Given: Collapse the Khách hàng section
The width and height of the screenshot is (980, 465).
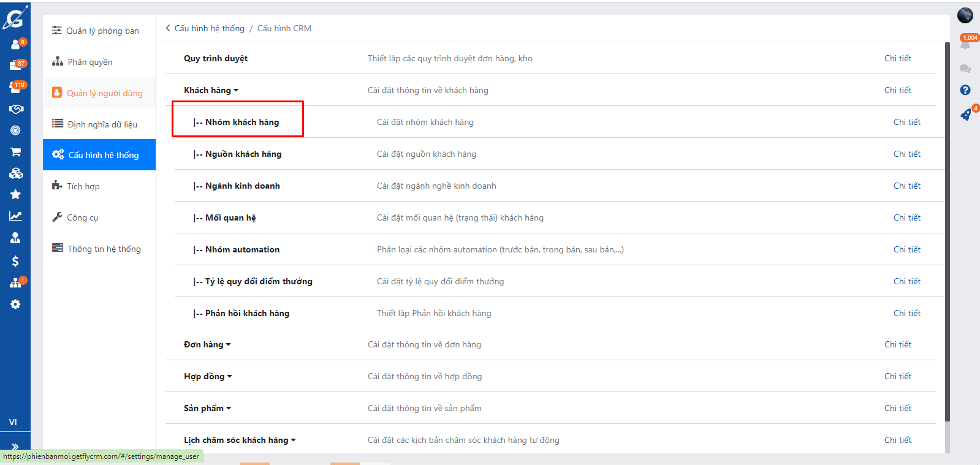Looking at the screenshot, I should [211, 90].
